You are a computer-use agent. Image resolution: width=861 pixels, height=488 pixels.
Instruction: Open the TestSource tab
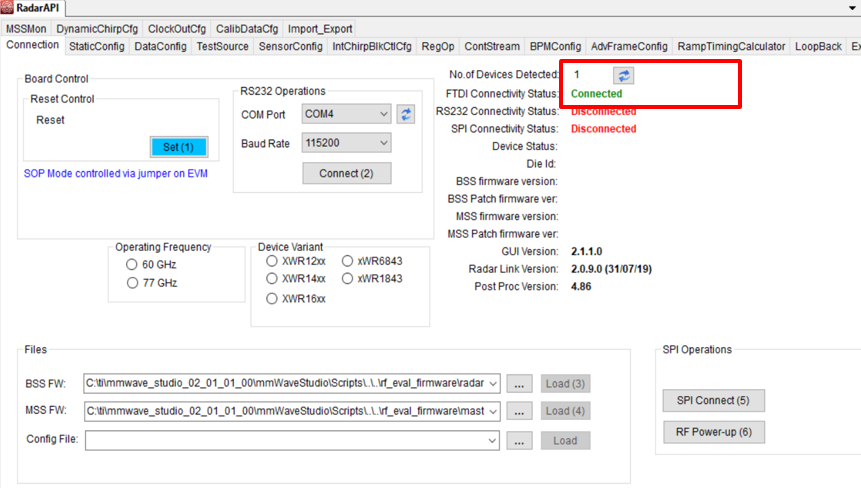[x=222, y=47]
